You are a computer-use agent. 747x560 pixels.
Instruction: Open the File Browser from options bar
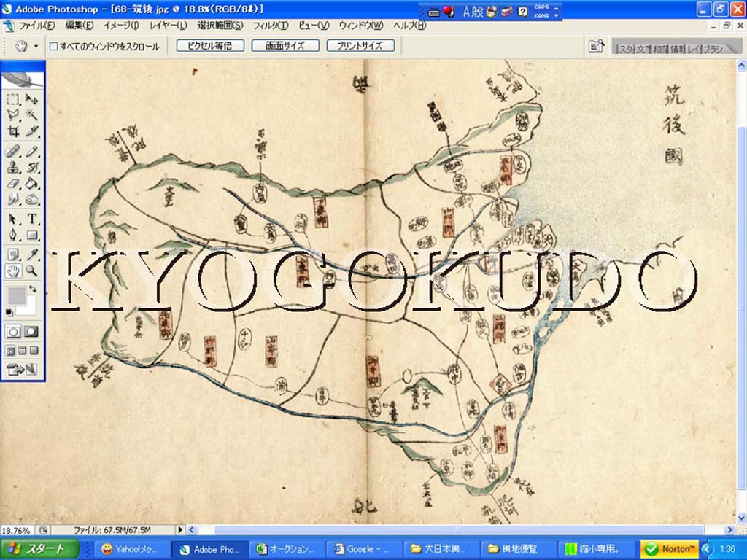click(x=597, y=46)
